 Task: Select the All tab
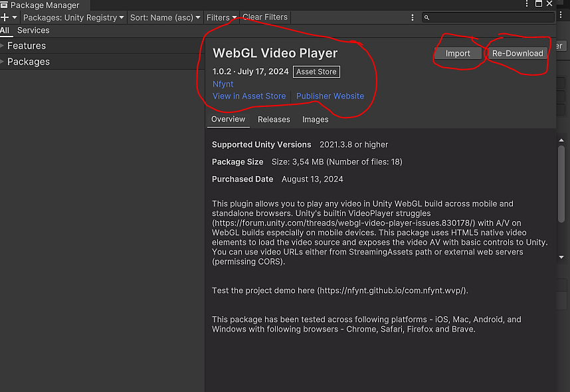click(x=5, y=31)
